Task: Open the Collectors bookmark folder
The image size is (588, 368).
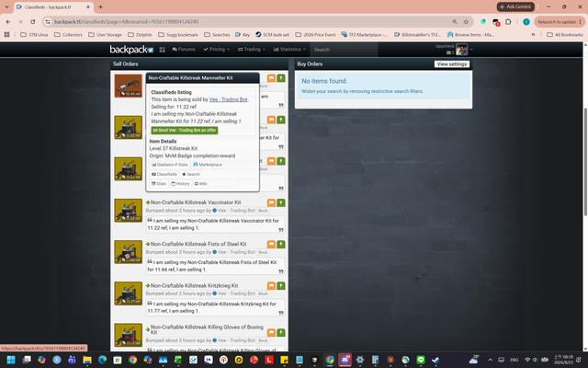Action: [68, 35]
